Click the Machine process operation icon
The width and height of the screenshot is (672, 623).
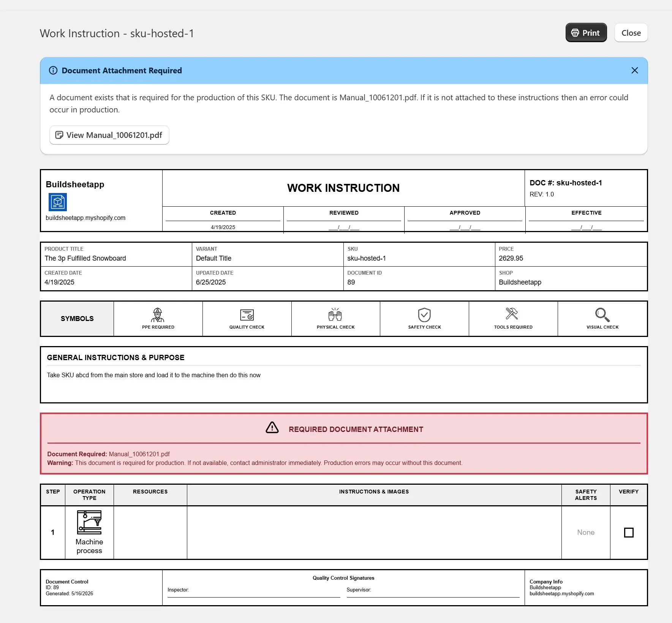(89, 522)
